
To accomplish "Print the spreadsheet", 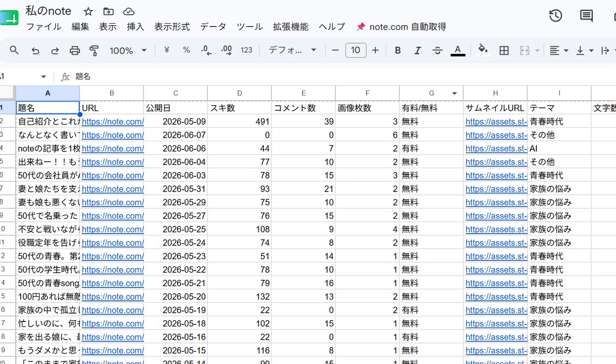I will 75,50.
